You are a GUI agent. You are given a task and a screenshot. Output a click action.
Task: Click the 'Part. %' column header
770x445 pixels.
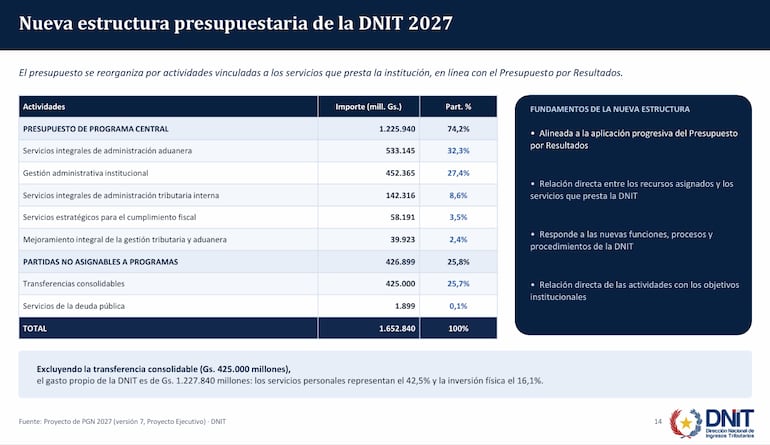(458, 107)
